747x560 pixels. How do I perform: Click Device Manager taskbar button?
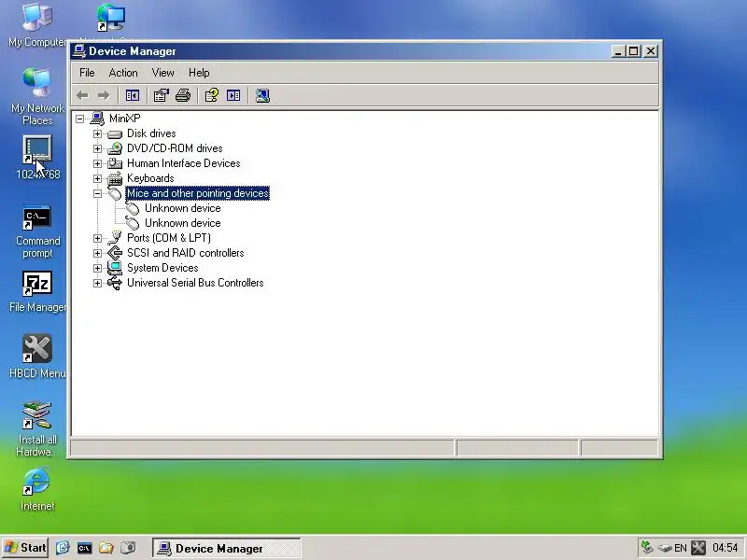tap(226, 548)
